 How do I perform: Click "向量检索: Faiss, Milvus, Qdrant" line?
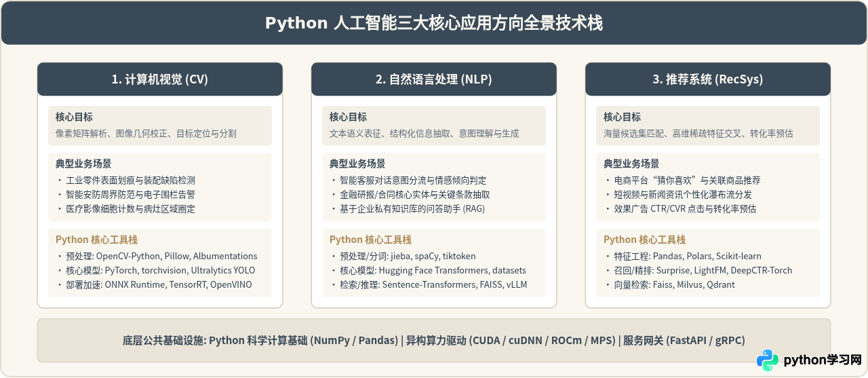[674, 285]
